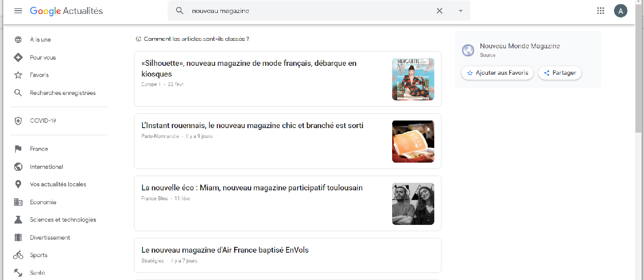Open Recherches enregistrées
The height and width of the screenshot is (280, 644).
[x=62, y=93]
